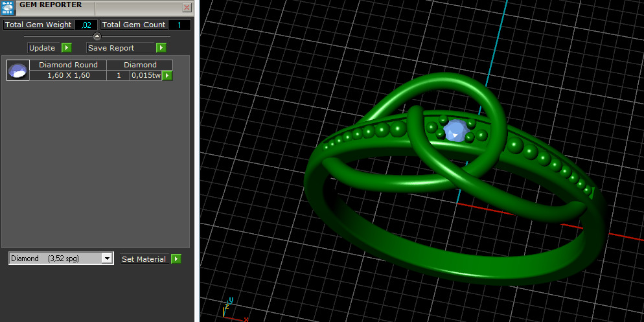This screenshot has width=644, height=322.
Task: Click the Diamond material header cell
Action: pos(140,65)
